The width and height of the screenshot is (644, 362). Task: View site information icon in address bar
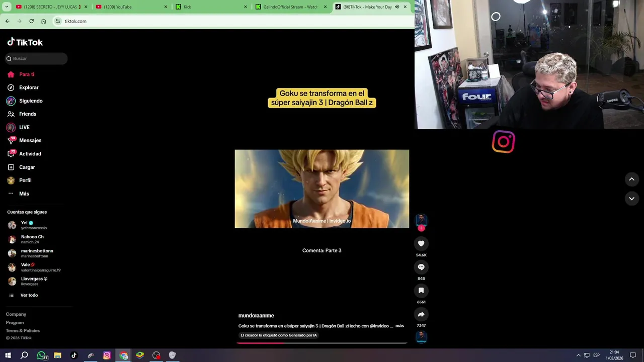coord(58,21)
